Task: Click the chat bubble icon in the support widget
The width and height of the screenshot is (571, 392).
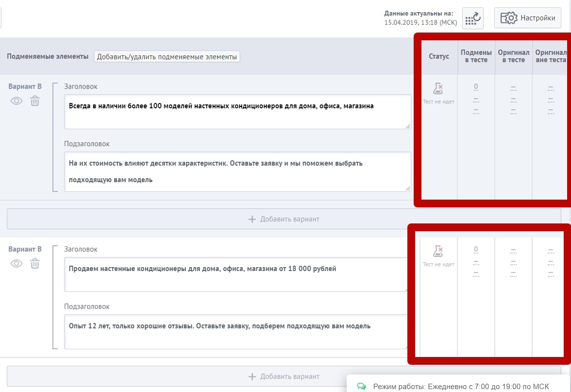Action: point(361,386)
